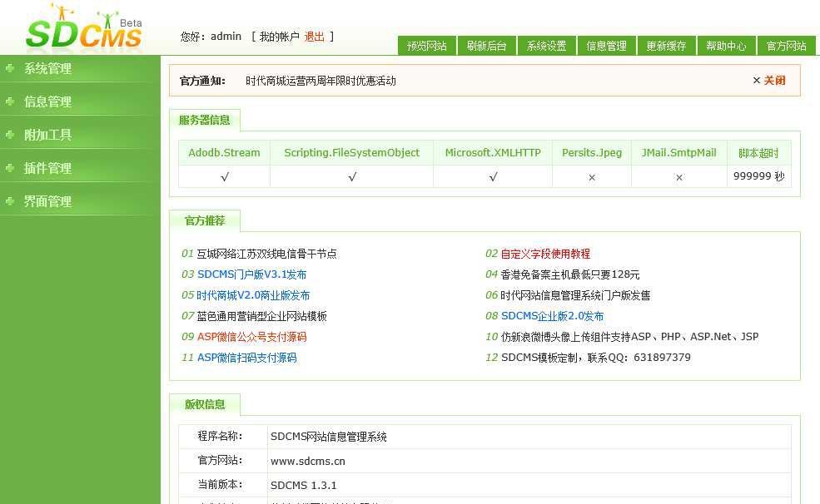
Task: Click the Scripting.FileSystemObject column header
Action: point(352,153)
